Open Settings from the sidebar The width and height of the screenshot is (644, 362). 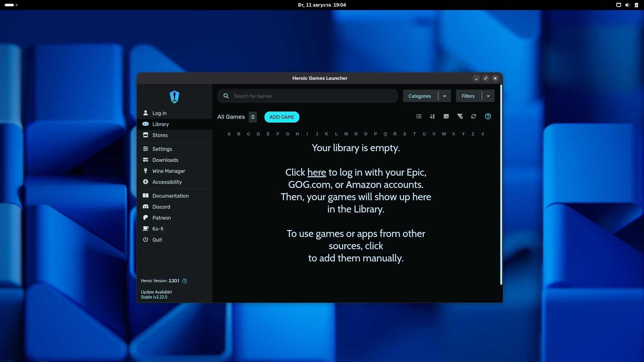pos(175,149)
